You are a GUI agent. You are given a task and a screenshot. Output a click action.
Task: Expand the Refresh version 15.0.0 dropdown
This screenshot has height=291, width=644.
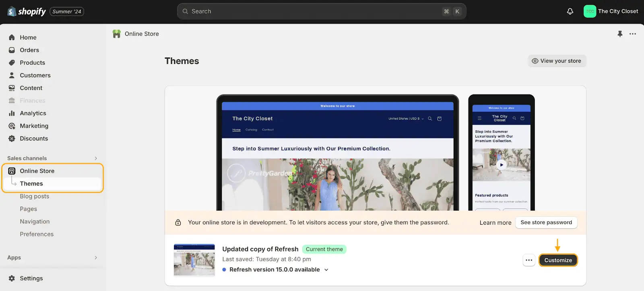coord(326,270)
